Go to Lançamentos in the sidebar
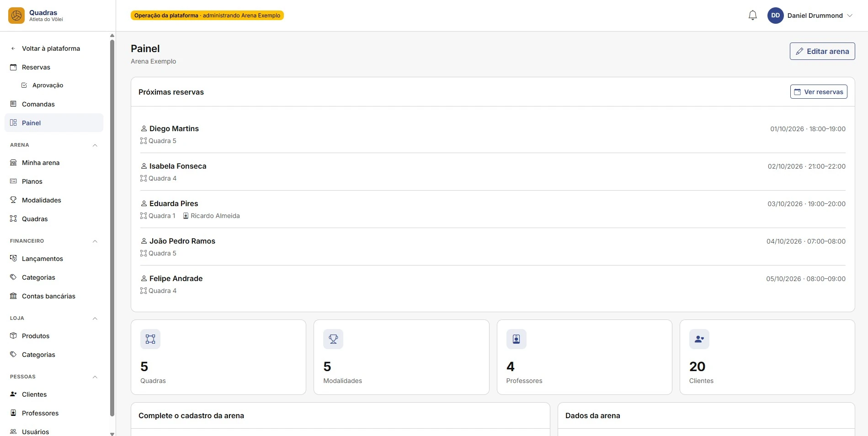 [54, 259]
